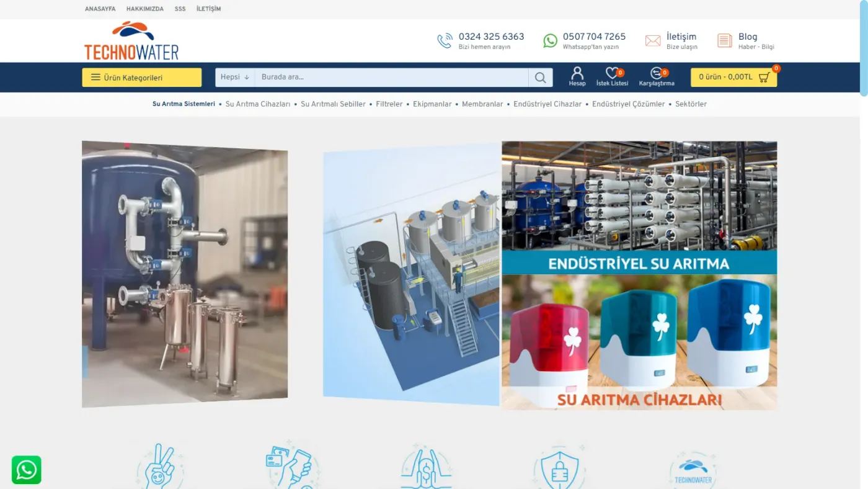
Task: Click the 0 ürün - 0,00TL cart button
Action: point(734,78)
